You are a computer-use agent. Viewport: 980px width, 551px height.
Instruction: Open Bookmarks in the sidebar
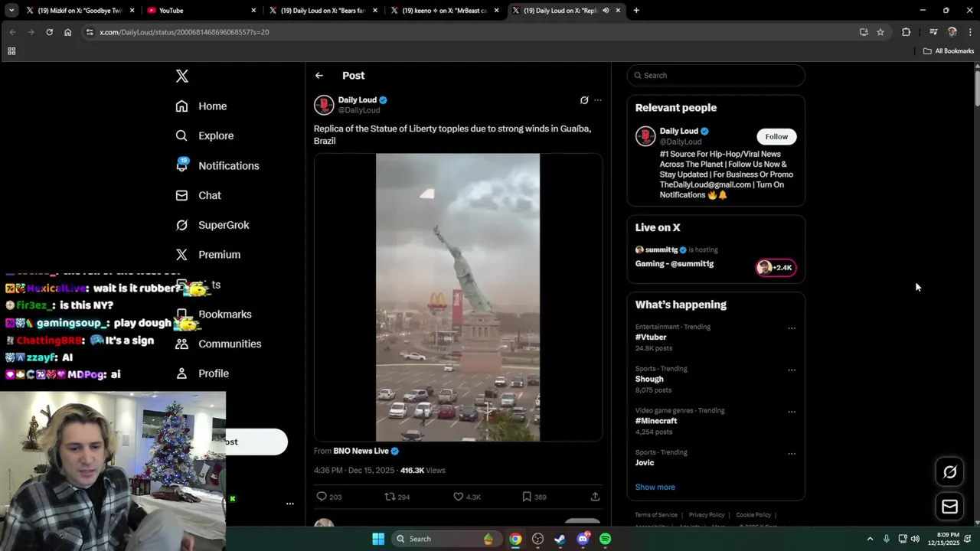point(213,314)
